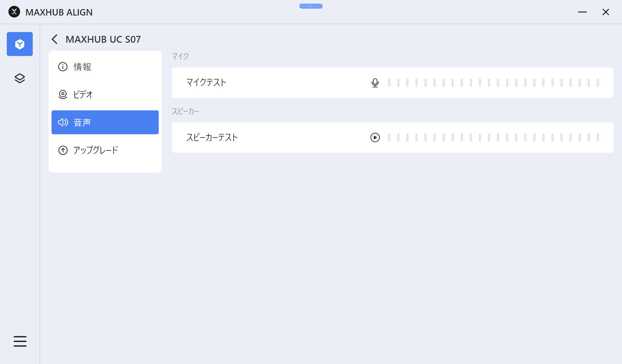Image resolution: width=622 pixels, height=364 pixels.
Task: Click the スピーカーテスト row label
Action: 212,138
